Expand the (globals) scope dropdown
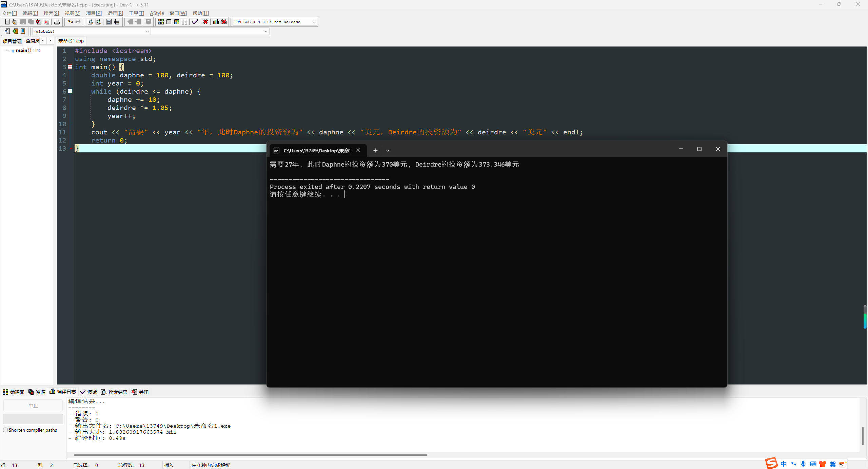868x469 pixels. 147,31
